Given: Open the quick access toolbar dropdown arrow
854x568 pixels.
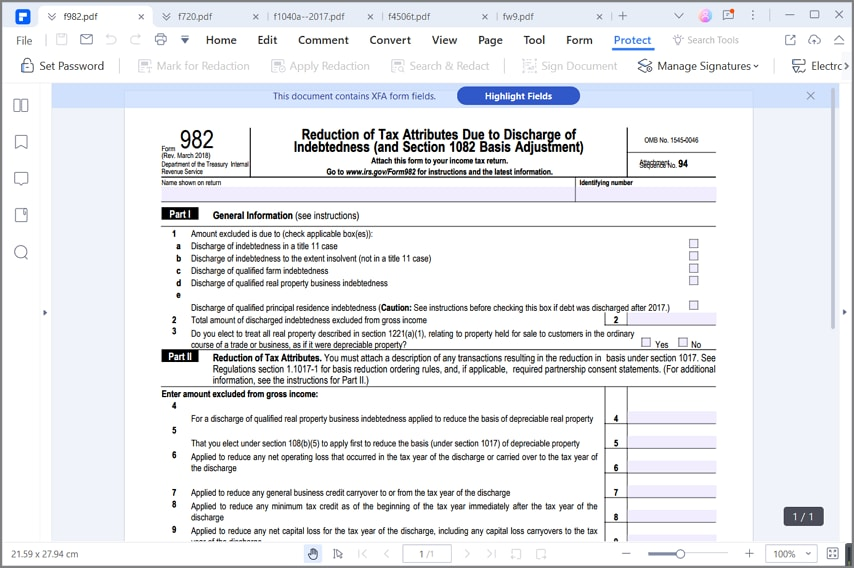Looking at the screenshot, I should [185, 40].
